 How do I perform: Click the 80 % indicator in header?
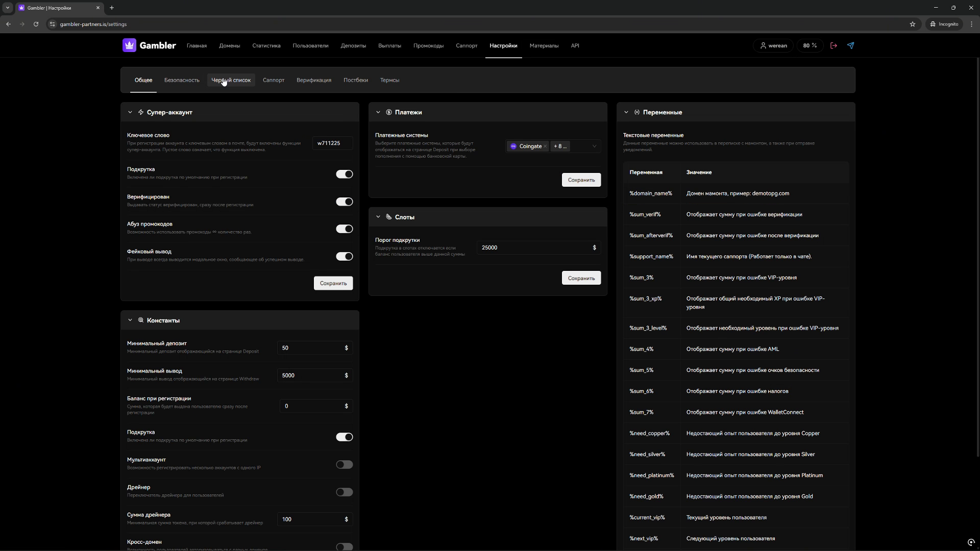click(810, 45)
